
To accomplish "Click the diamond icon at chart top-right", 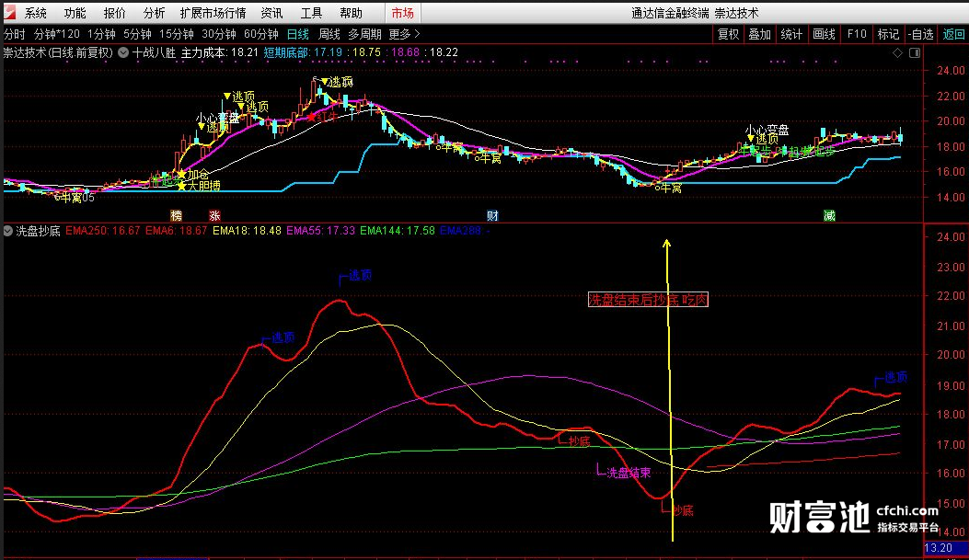I will [x=897, y=53].
